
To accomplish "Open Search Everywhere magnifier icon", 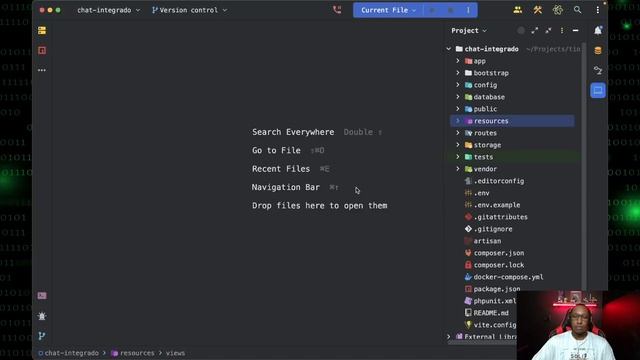I will click(x=578, y=10).
